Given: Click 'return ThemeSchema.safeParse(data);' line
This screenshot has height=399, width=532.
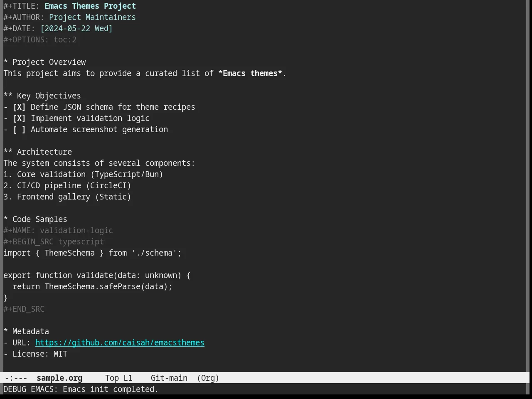Looking at the screenshot, I should [x=92, y=287].
